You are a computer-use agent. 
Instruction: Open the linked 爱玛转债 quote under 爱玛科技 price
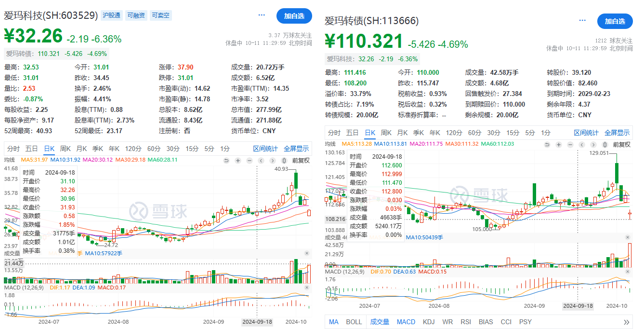pos(56,54)
